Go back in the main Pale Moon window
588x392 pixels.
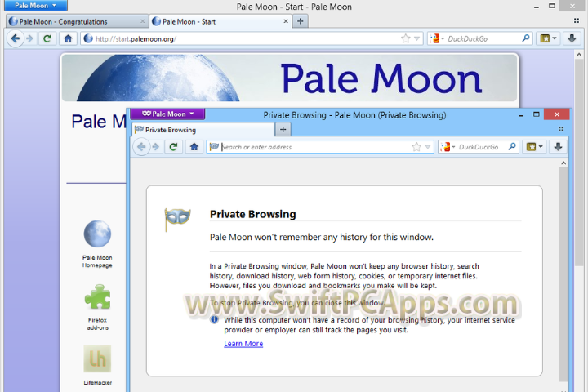16,38
